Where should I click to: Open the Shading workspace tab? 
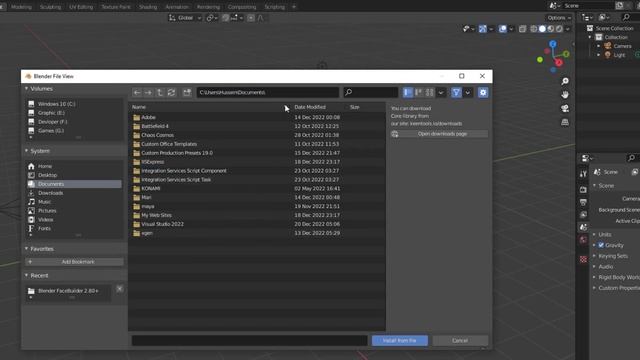click(148, 7)
